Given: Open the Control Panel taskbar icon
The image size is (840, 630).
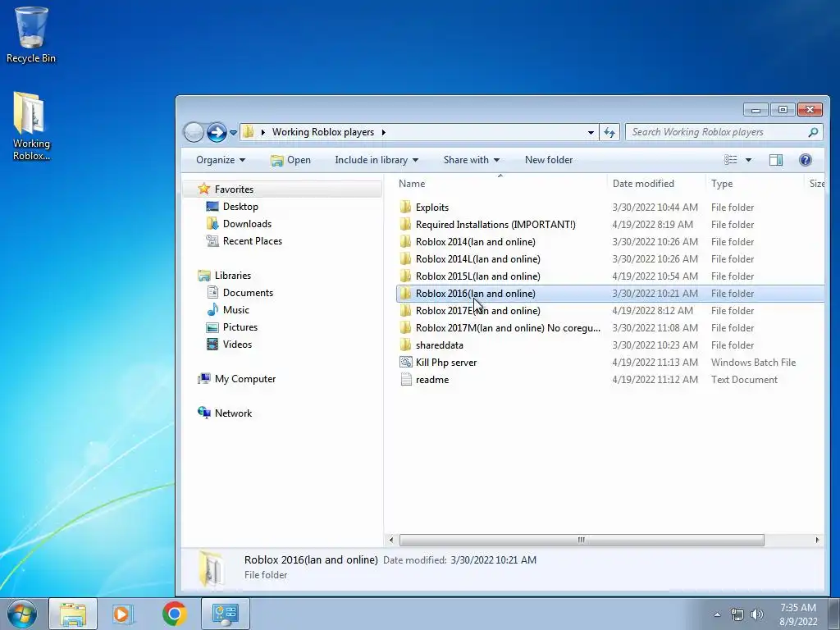Looking at the screenshot, I should [x=225, y=614].
